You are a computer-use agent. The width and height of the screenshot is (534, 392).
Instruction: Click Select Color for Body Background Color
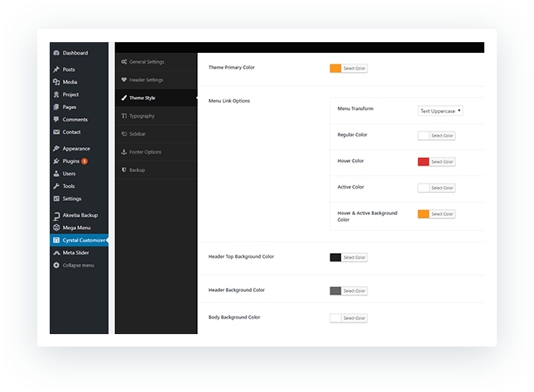pos(354,318)
